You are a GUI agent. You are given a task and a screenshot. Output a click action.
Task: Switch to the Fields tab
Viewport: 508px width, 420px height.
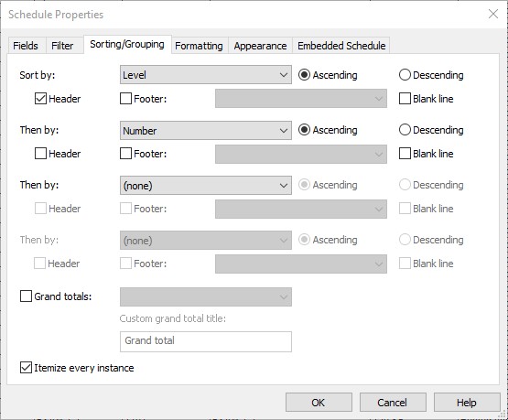click(26, 46)
